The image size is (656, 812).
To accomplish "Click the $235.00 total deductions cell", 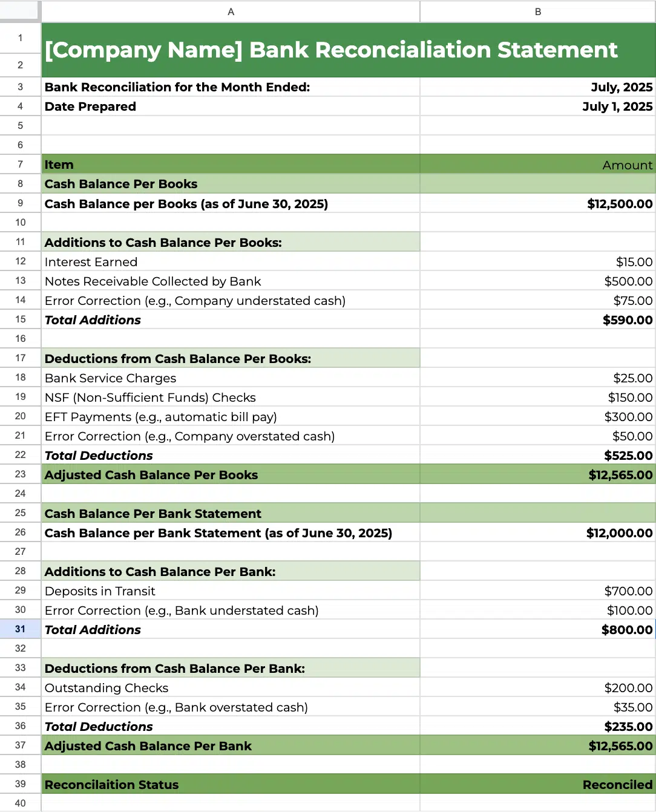I will click(537, 726).
